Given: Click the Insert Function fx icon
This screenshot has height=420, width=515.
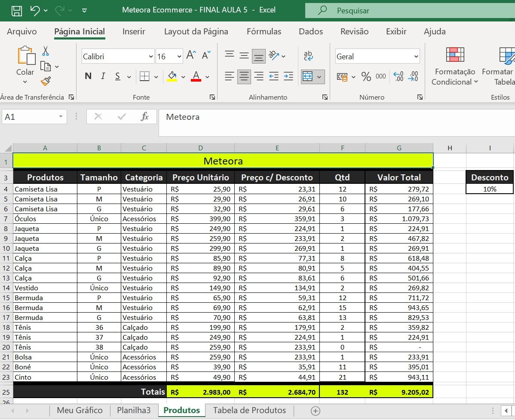Looking at the screenshot, I should point(145,116).
